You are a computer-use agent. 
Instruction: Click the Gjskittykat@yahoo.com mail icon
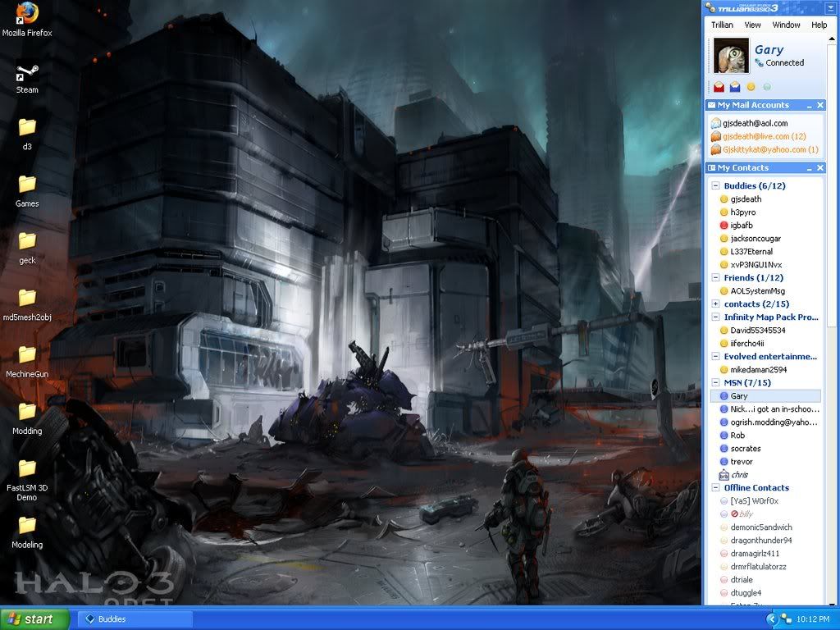[715, 150]
